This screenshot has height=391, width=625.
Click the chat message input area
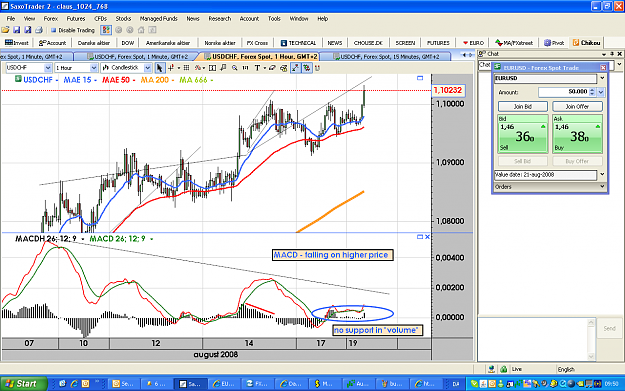(533, 339)
